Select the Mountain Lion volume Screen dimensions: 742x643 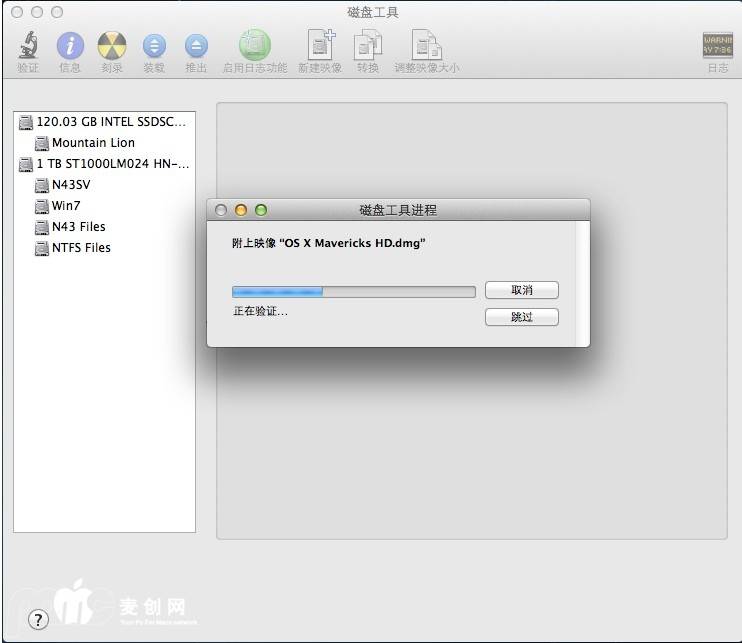click(93, 143)
